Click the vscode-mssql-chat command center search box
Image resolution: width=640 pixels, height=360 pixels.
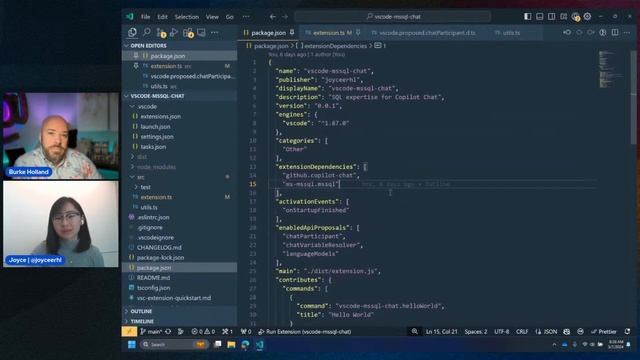[x=393, y=17]
